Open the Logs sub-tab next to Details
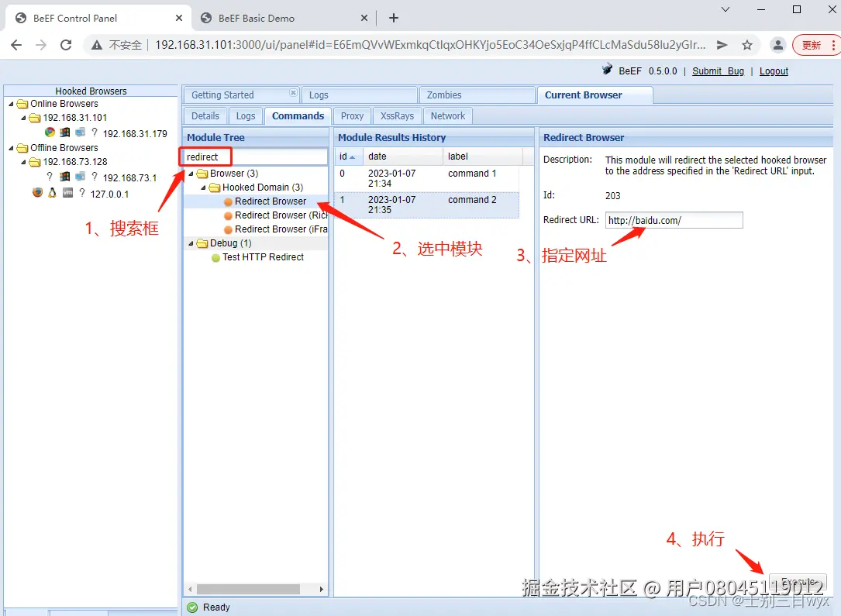 point(246,115)
